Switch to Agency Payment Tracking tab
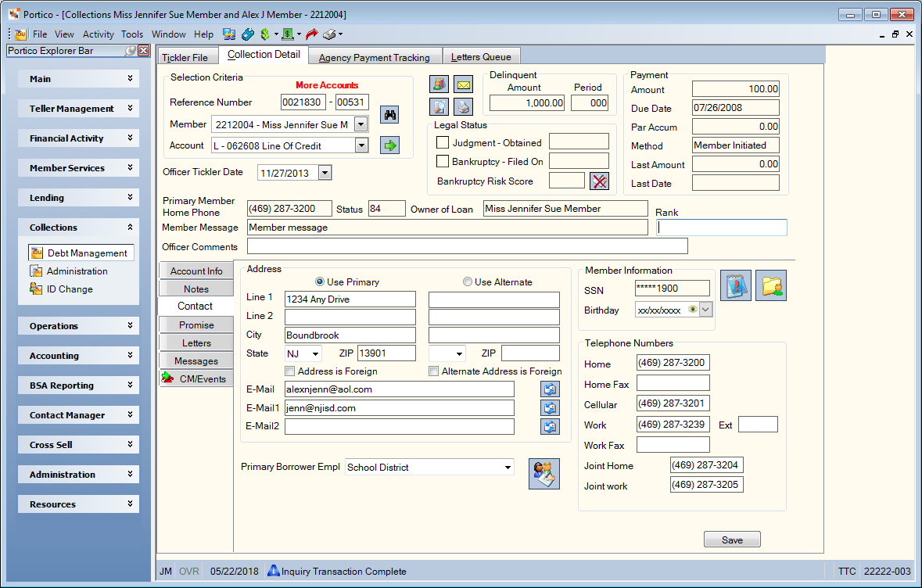The image size is (922, 588). tap(375, 57)
